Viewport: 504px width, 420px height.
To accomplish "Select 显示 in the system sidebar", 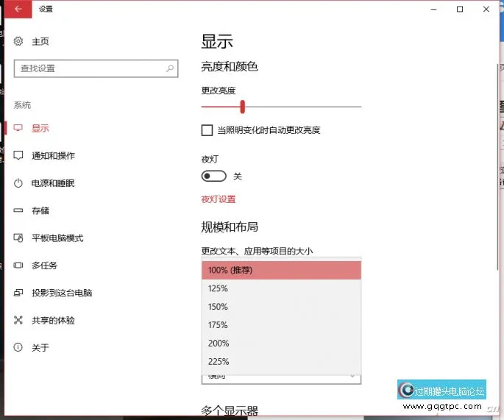I will [x=40, y=128].
